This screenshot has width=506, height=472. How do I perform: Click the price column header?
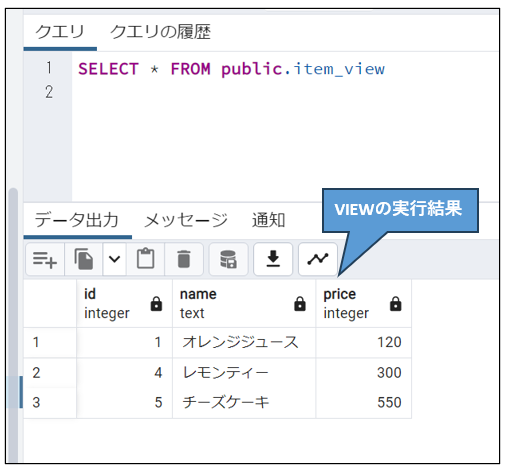363,304
